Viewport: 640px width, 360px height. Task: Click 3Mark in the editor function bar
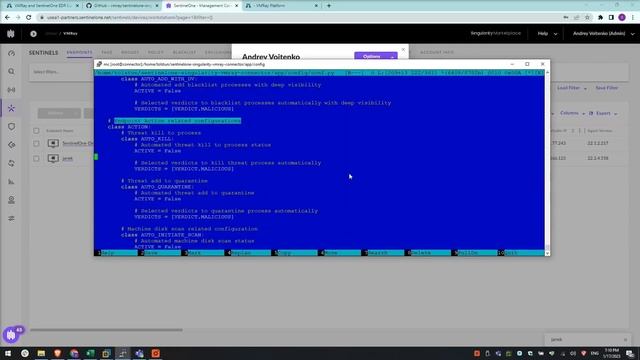203,253
